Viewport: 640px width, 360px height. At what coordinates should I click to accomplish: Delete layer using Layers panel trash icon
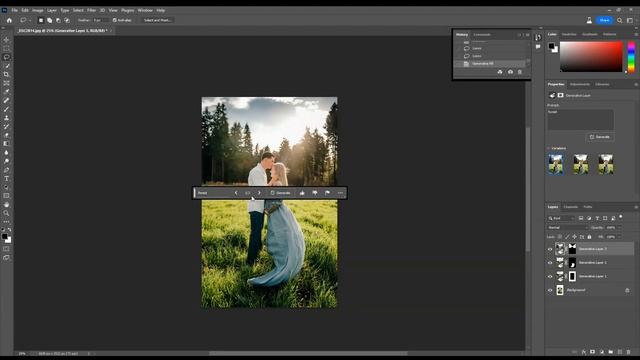[x=629, y=351]
